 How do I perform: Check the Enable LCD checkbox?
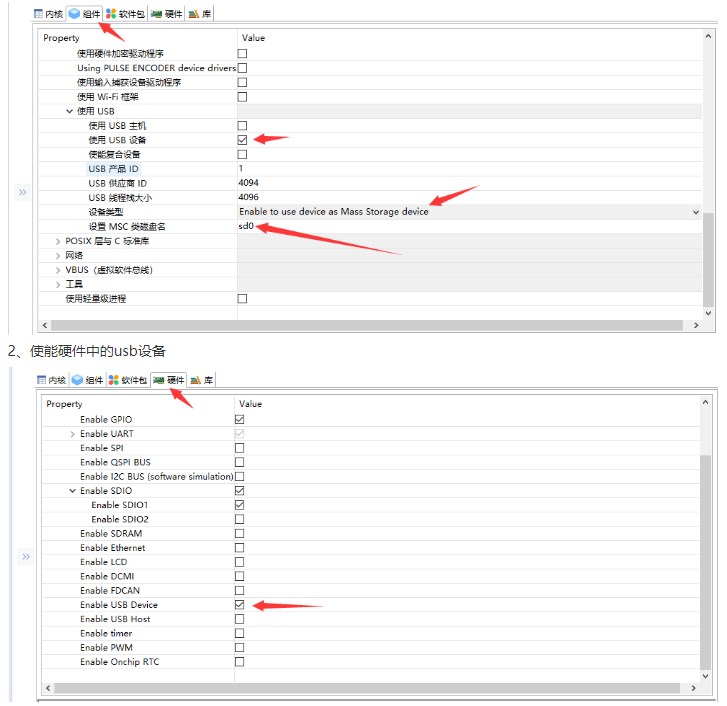point(239,562)
